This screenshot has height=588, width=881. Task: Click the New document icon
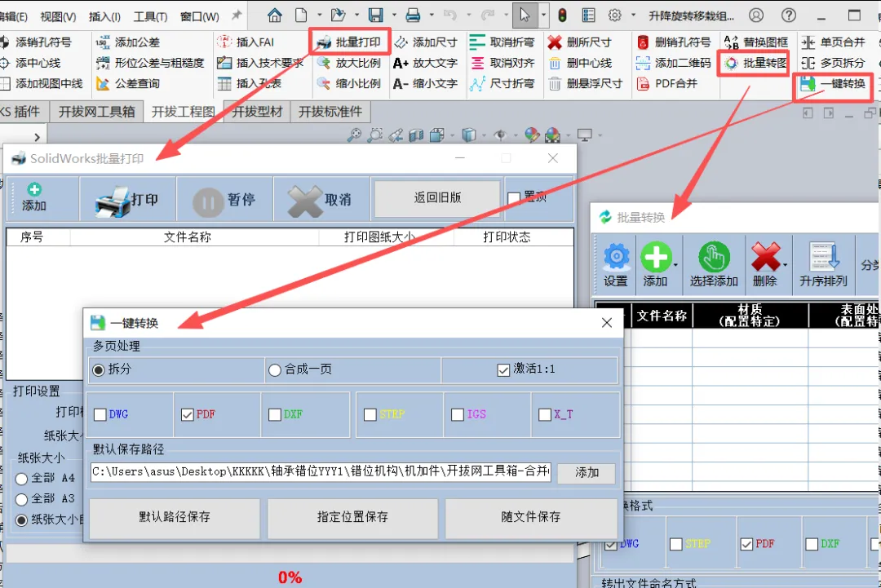(301, 15)
